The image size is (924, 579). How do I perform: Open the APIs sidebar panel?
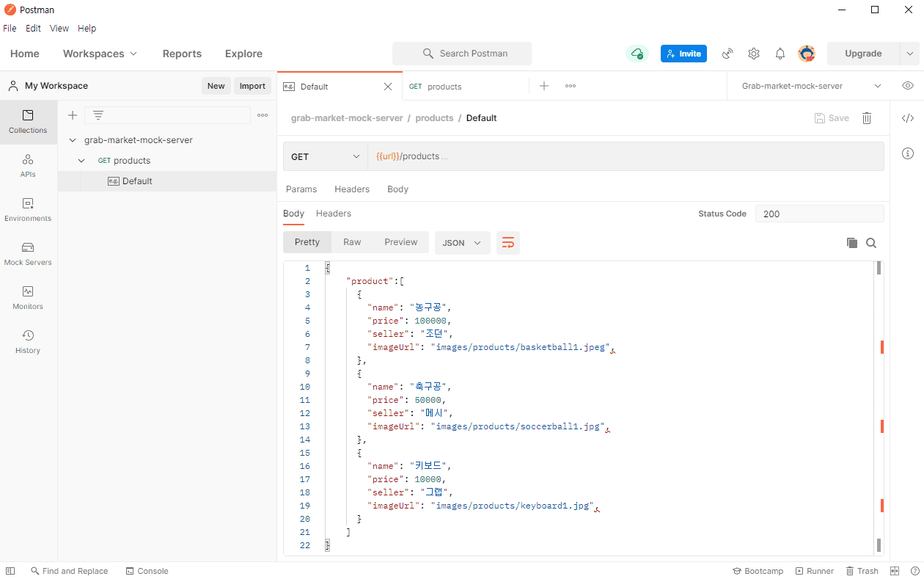tap(28, 166)
